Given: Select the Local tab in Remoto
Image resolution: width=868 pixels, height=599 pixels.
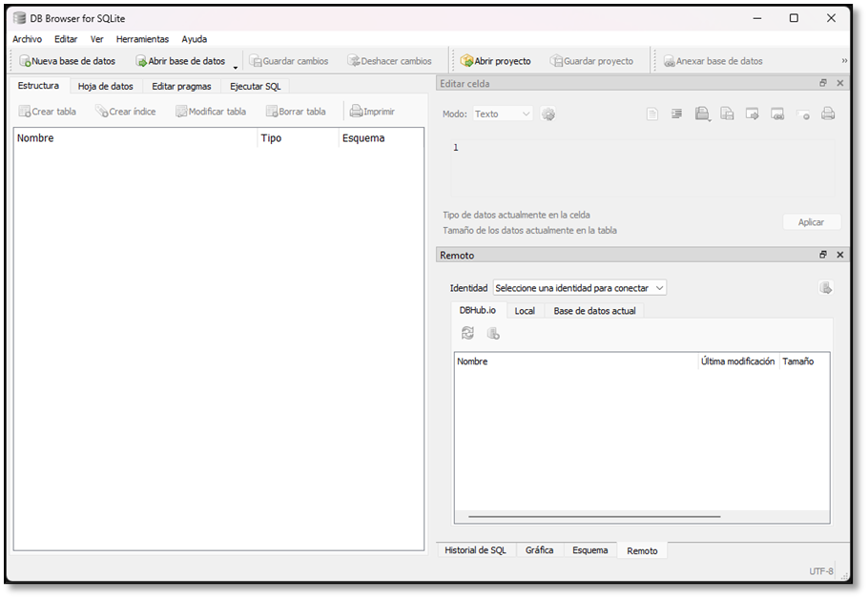Looking at the screenshot, I should [x=525, y=311].
